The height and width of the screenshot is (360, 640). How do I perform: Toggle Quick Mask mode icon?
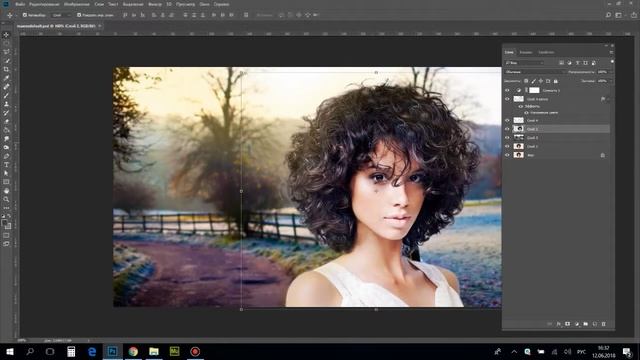(x=6, y=235)
